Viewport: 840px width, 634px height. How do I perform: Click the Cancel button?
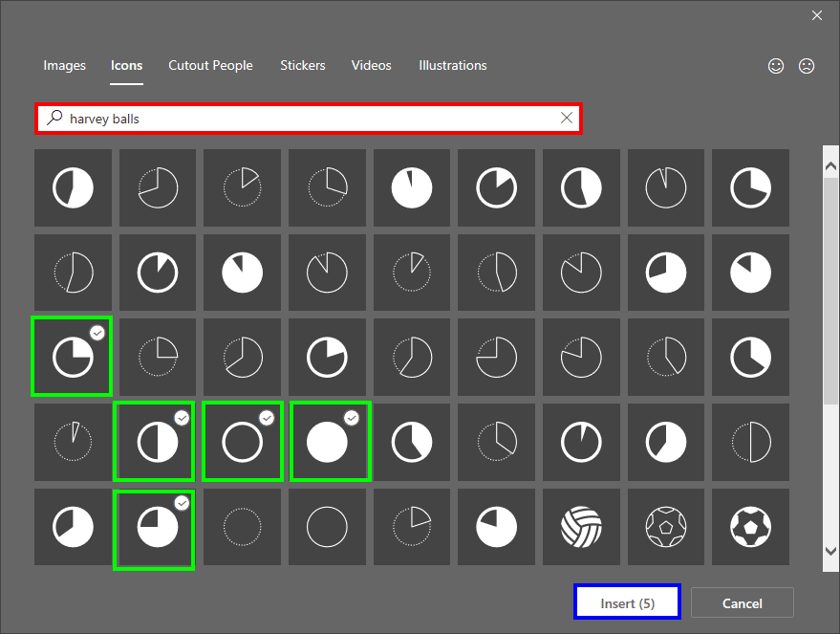pos(742,602)
